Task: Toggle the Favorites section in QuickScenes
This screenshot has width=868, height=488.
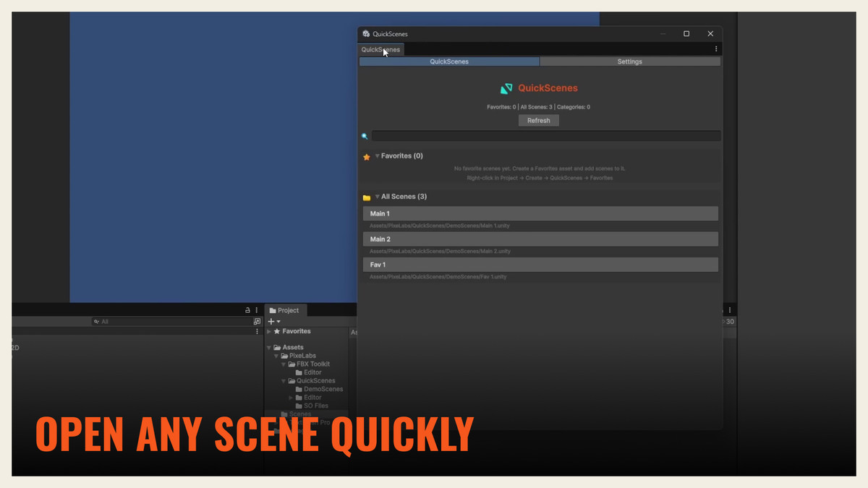Action: click(x=377, y=155)
